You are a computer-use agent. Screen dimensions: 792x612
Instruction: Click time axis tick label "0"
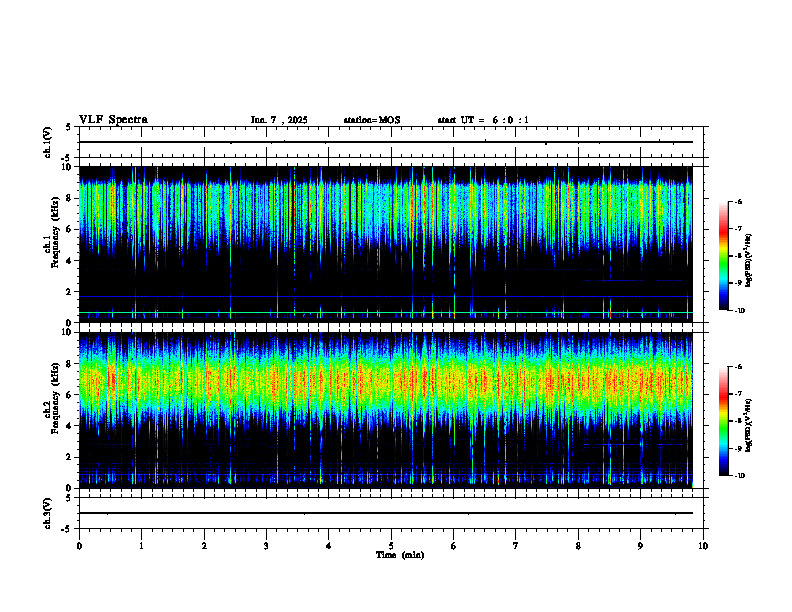tap(79, 546)
